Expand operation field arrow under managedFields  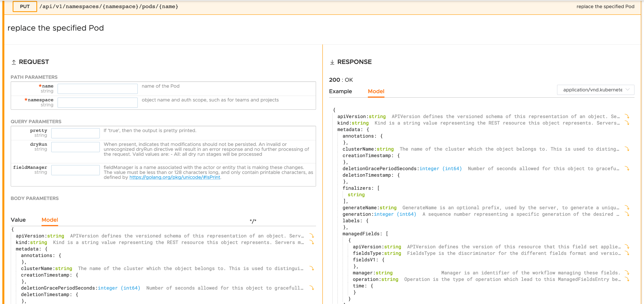pos(628,279)
